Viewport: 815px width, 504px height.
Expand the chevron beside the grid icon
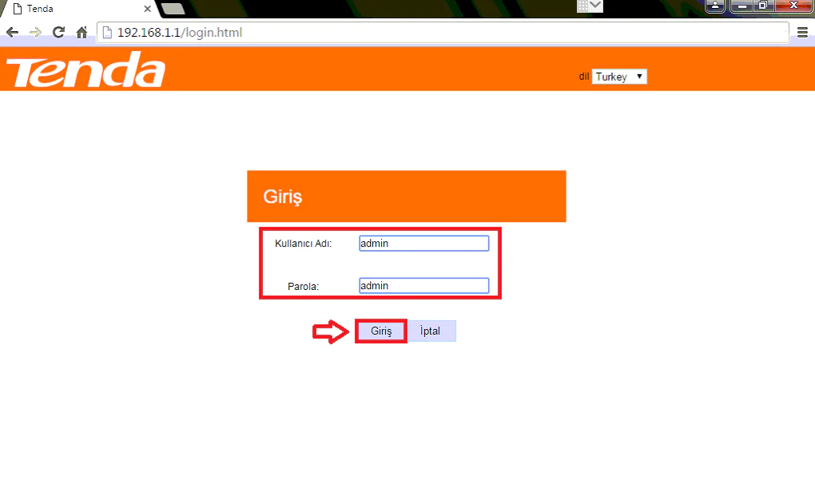coord(595,6)
